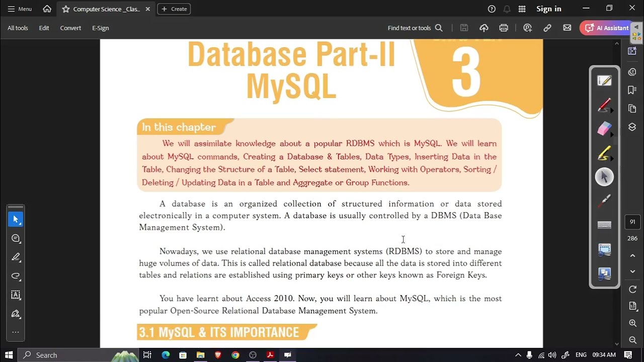This screenshot has height=362, width=644.
Task: Open the E-Sign tools
Action: pos(100,28)
